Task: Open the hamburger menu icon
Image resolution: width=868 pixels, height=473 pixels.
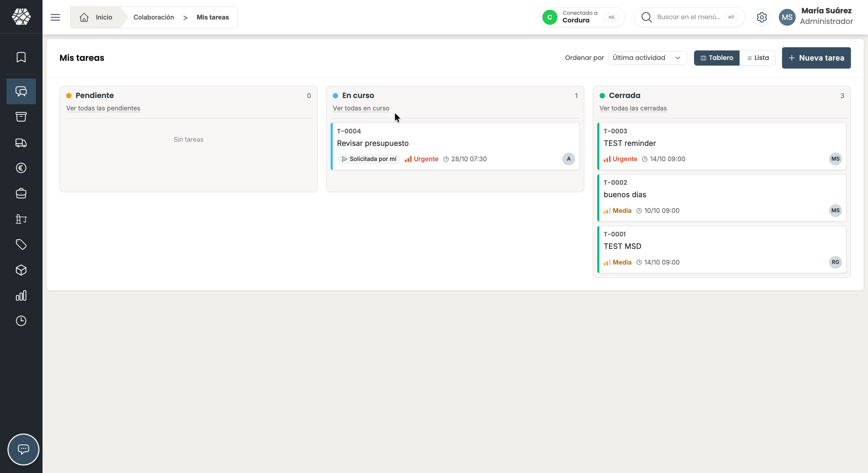Action: [x=55, y=17]
